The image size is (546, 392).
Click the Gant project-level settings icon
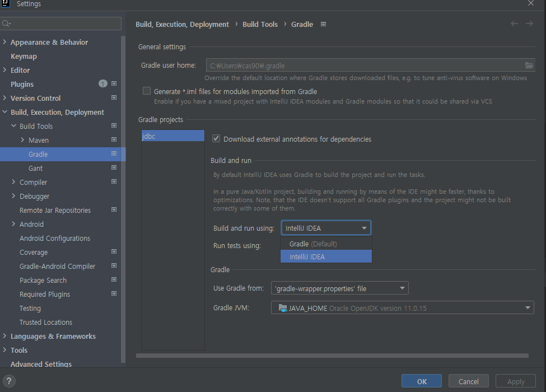coord(114,168)
